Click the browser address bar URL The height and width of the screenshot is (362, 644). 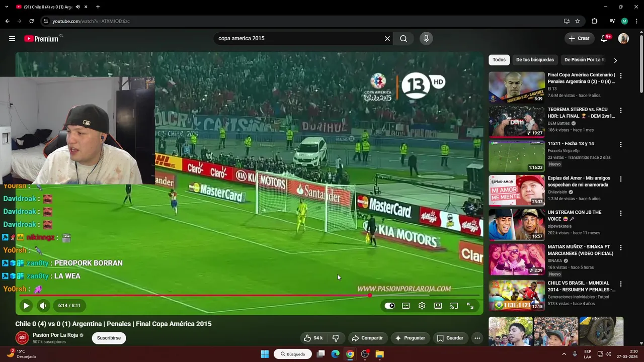point(91,21)
